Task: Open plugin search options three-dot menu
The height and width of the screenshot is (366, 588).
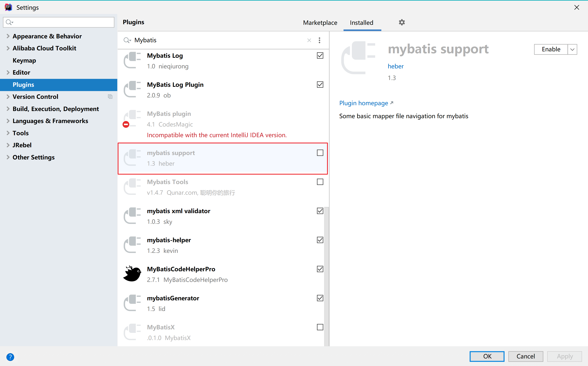Action: point(319,40)
